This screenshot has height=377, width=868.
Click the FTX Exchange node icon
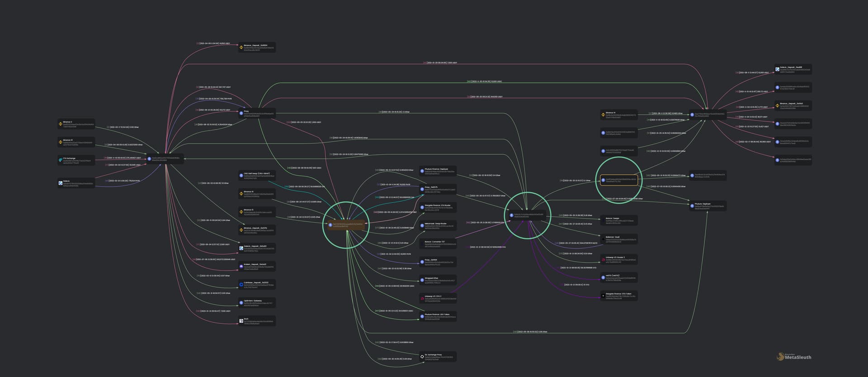(x=60, y=160)
